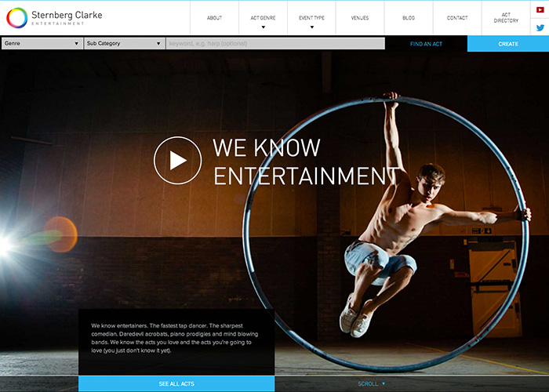Click the Sternberg Clarke rainbow circle logo
This screenshot has height=392, width=549.
[x=16, y=18]
